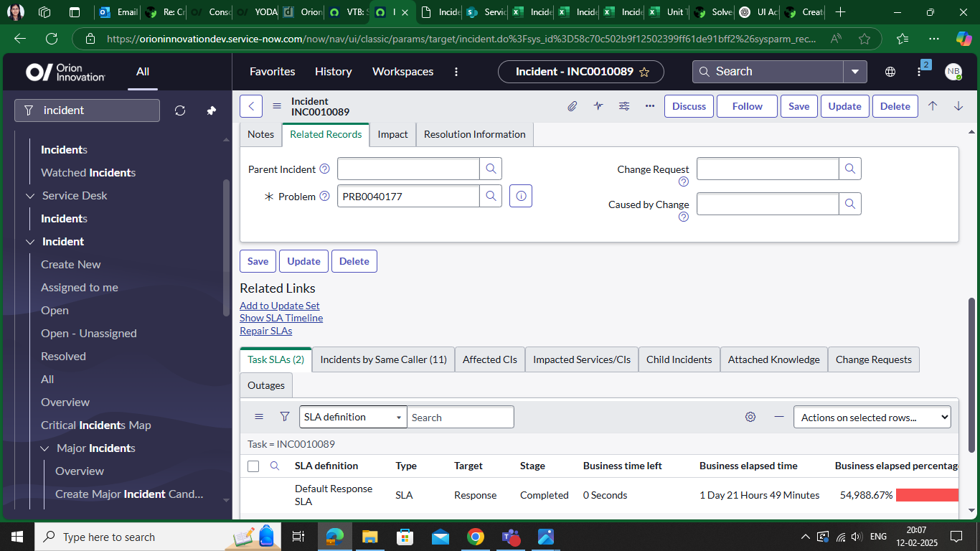Open form personalization sliders icon
The height and width of the screenshot is (551, 980).
[624, 106]
